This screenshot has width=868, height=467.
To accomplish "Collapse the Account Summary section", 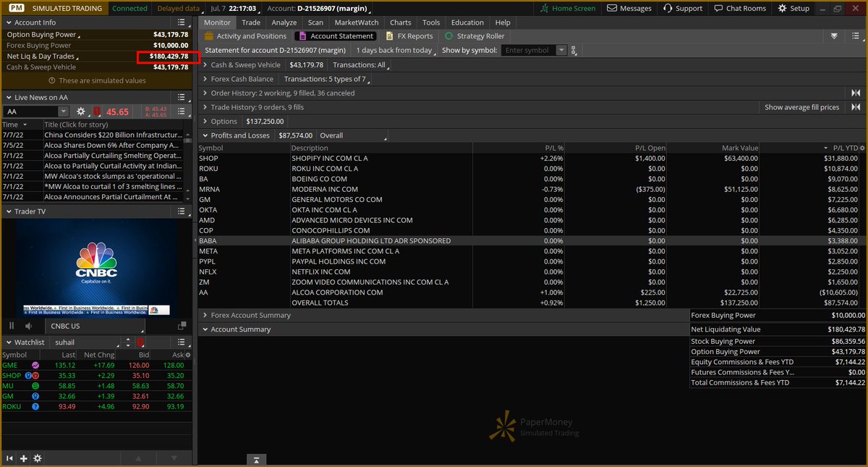I will pos(205,329).
